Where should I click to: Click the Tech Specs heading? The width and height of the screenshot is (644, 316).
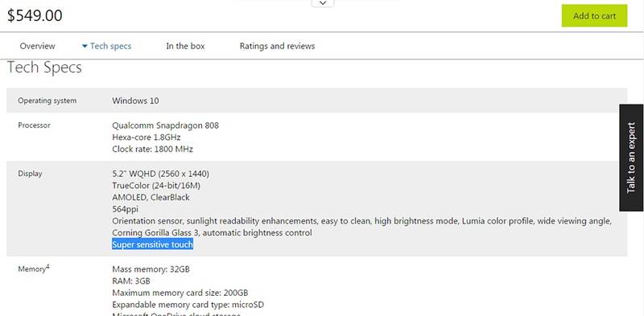coord(44,68)
